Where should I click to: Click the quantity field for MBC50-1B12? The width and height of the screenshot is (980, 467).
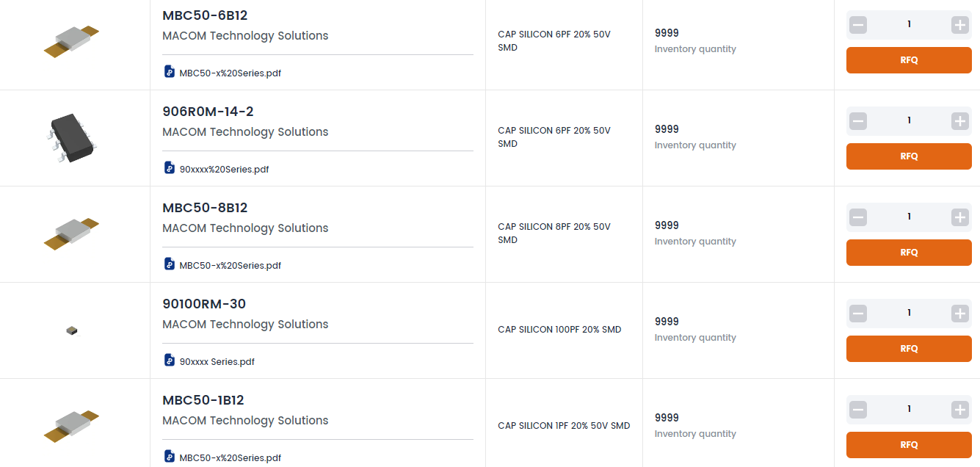[909, 410]
